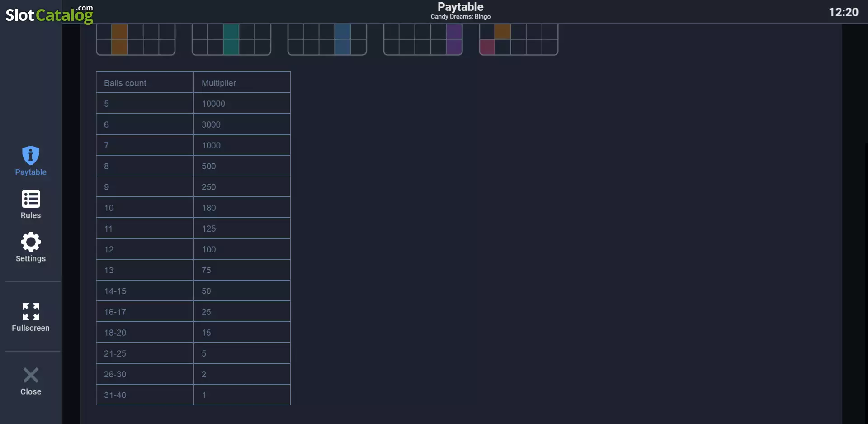The image size is (868, 424).
Task: Select the blue column bingo pattern card
Action: coord(327,40)
